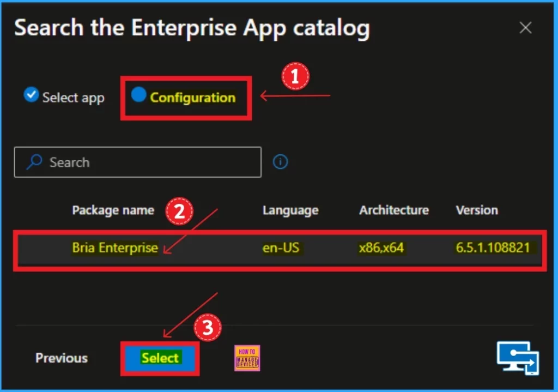This screenshot has height=392, width=558.
Task: Click the remote desktop devices icon
Action: tap(518, 358)
